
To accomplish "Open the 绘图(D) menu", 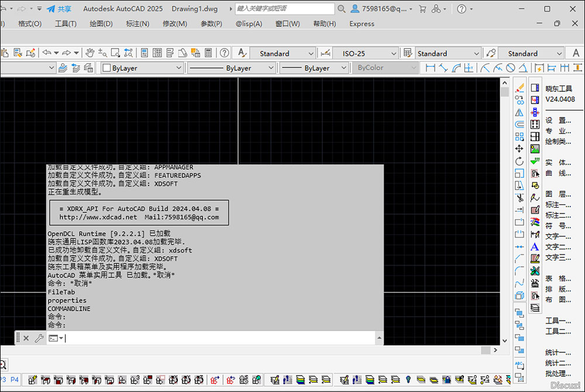I will [x=101, y=23].
